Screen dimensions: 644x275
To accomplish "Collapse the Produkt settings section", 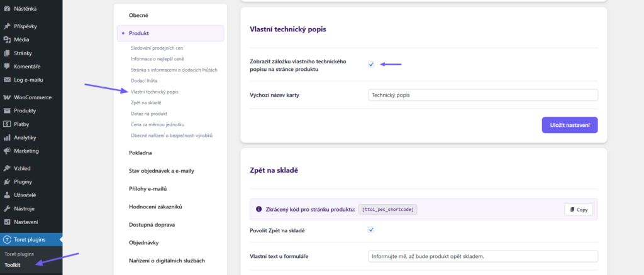I will point(170,33).
